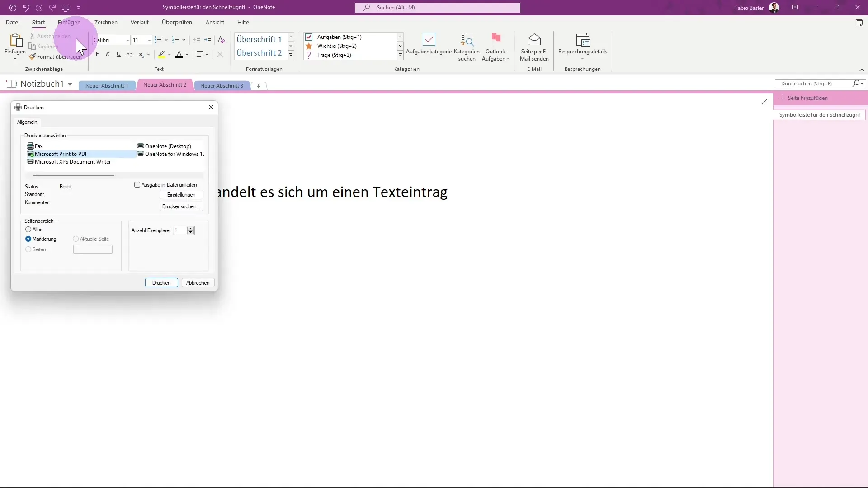
Task: Select the Frage (Strg+3) tag
Action: click(333, 55)
